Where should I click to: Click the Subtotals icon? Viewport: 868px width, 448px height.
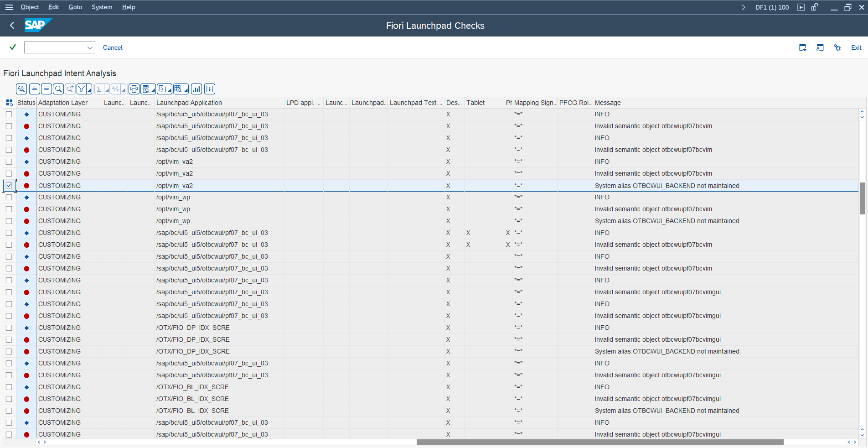[116, 89]
